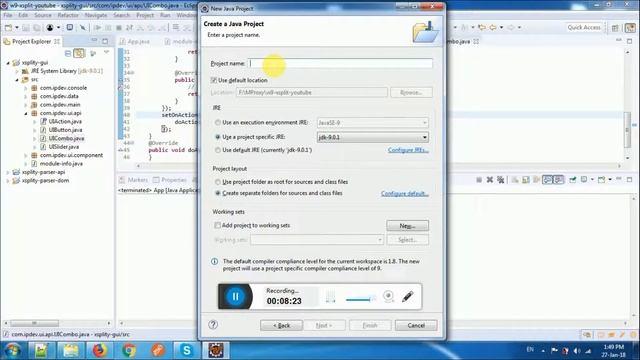The width and height of the screenshot is (640, 360).
Task: Open the Refactor menu in Eclipse
Action: (68, 15)
